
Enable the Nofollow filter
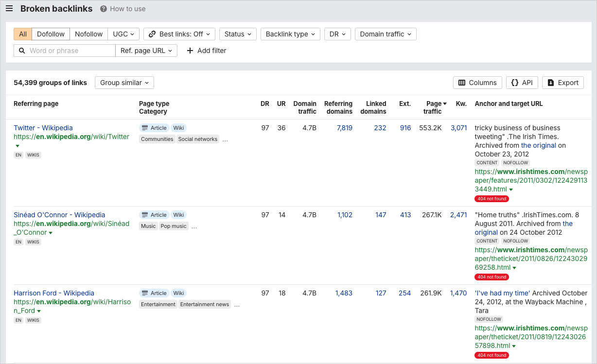pyautogui.click(x=88, y=34)
